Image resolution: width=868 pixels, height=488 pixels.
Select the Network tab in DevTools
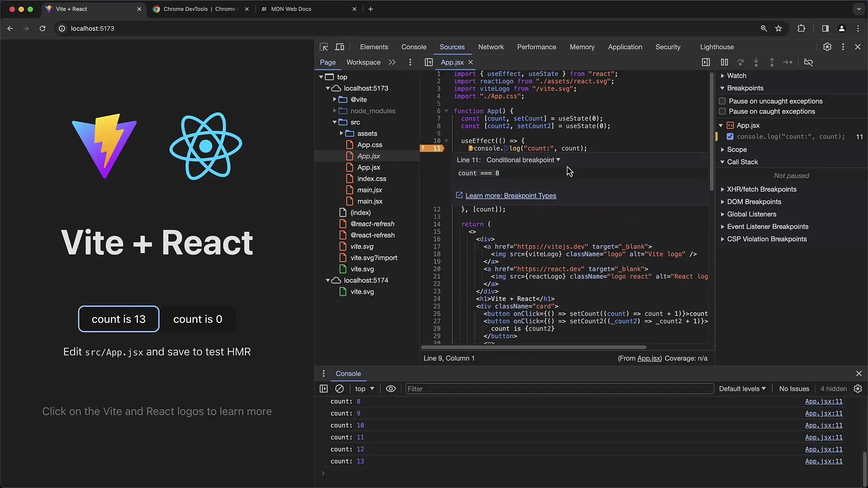490,47
